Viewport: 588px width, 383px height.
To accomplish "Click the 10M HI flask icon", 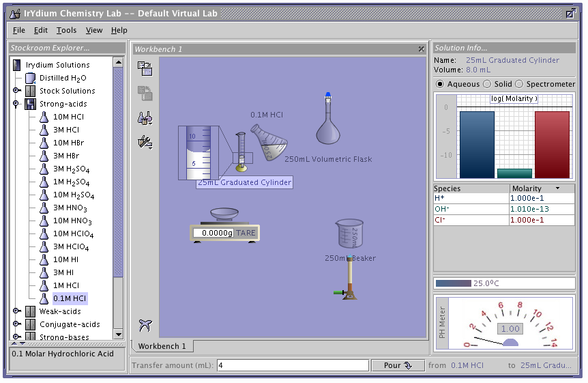I will [44, 259].
